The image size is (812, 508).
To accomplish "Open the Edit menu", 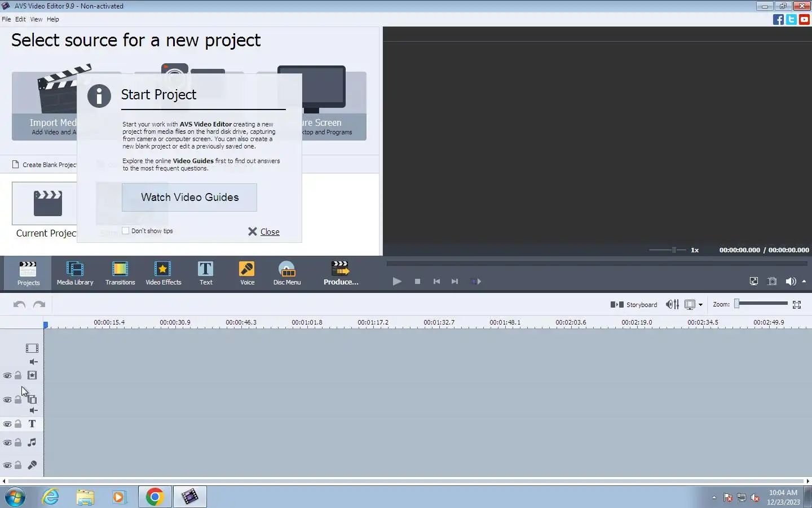I will (20, 19).
